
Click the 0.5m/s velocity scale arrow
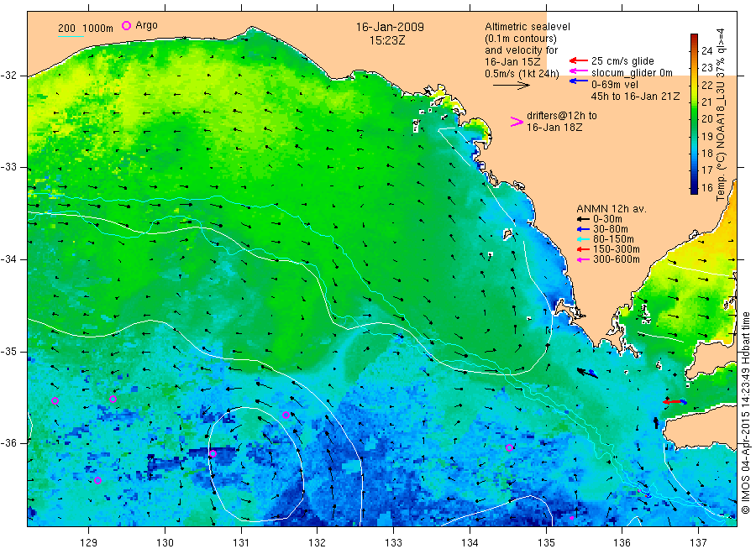click(x=511, y=86)
